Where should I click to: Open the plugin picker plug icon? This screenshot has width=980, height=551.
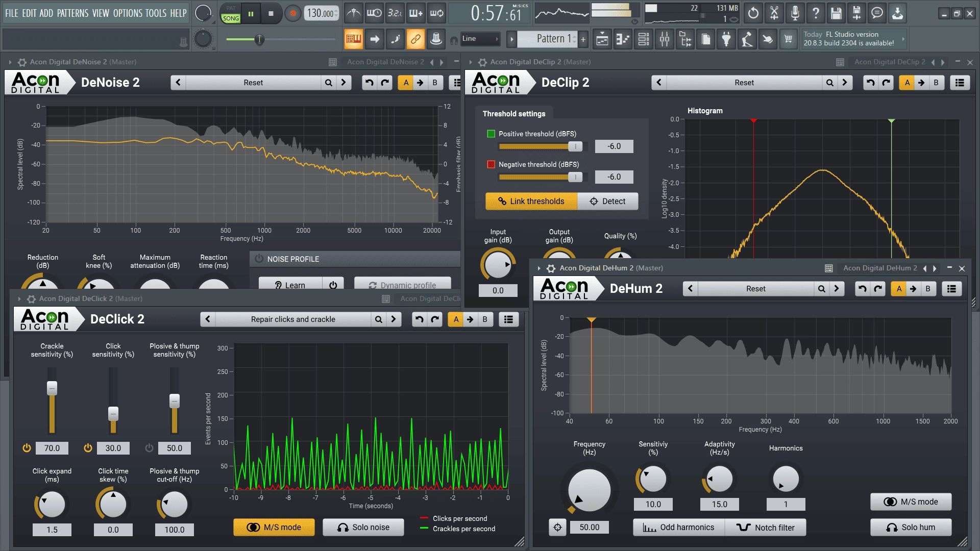coord(726,39)
